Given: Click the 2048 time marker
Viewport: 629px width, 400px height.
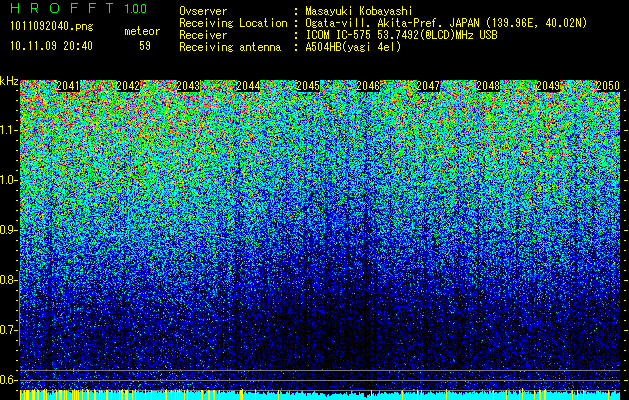Looking at the screenshot, I should (x=488, y=86).
